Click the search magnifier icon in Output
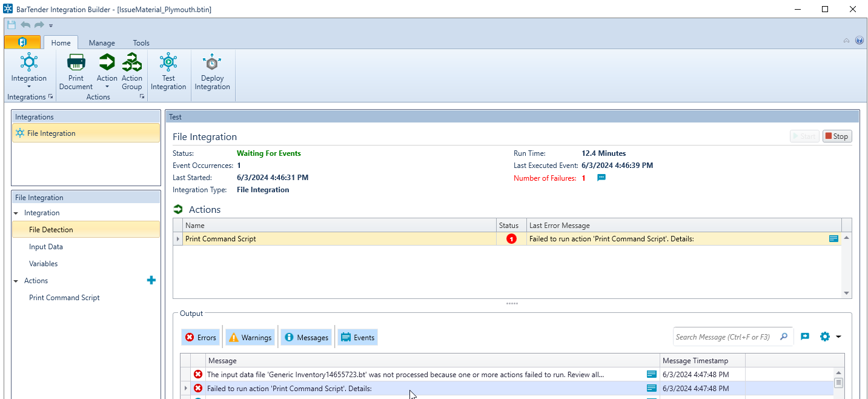This screenshot has height=399, width=868. [x=784, y=337]
